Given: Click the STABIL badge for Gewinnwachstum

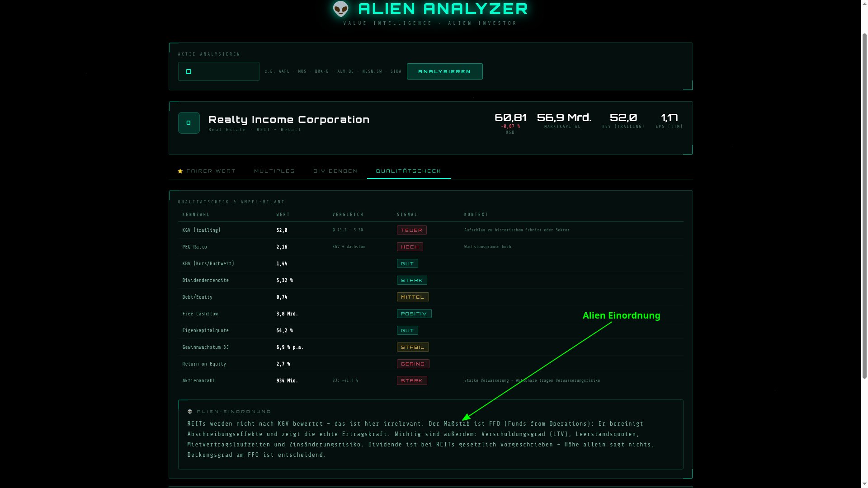Looking at the screenshot, I should (x=412, y=347).
